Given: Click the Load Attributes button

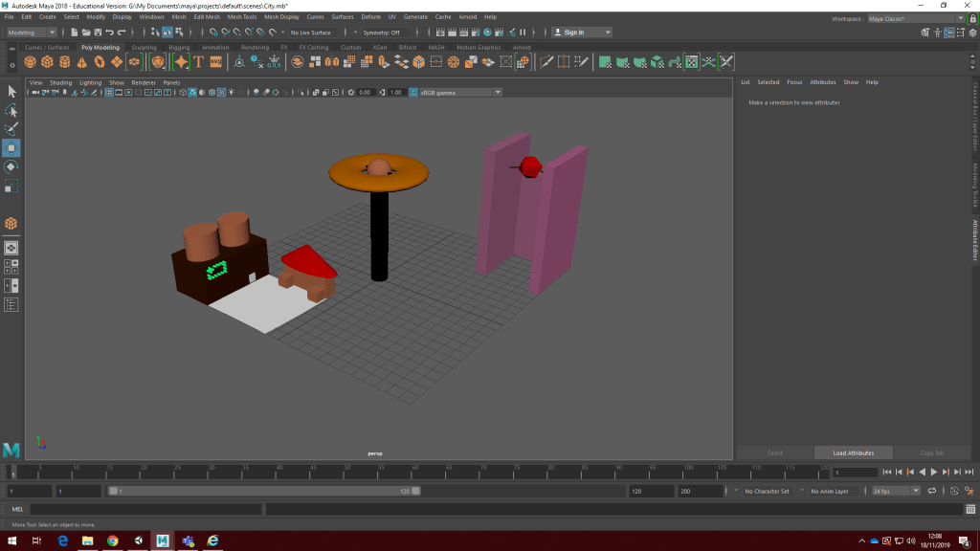Looking at the screenshot, I should [853, 452].
